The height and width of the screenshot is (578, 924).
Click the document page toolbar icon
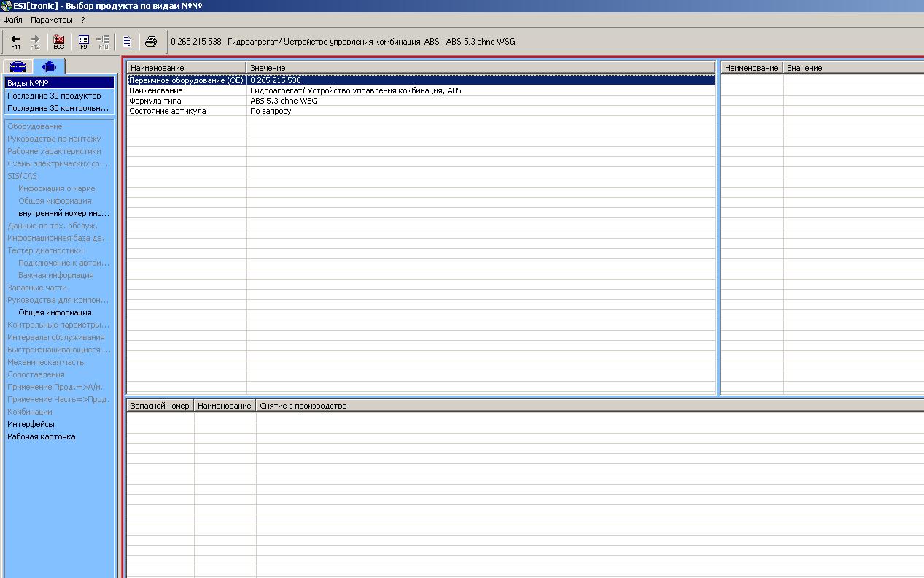coord(127,42)
